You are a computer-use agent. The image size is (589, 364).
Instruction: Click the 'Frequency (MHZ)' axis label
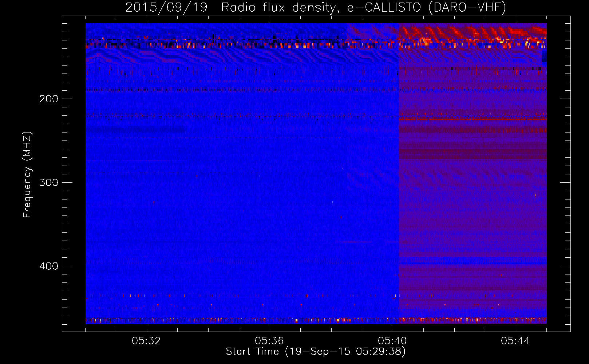(27, 175)
